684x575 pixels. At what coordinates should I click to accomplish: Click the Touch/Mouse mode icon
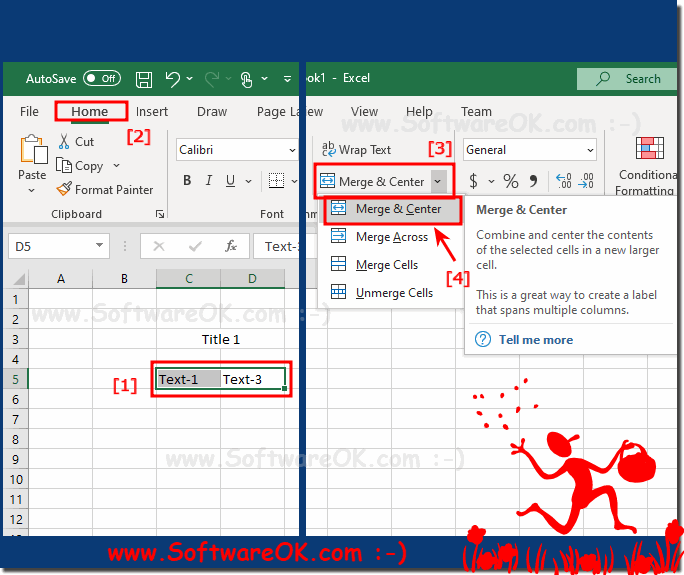click(246, 79)
